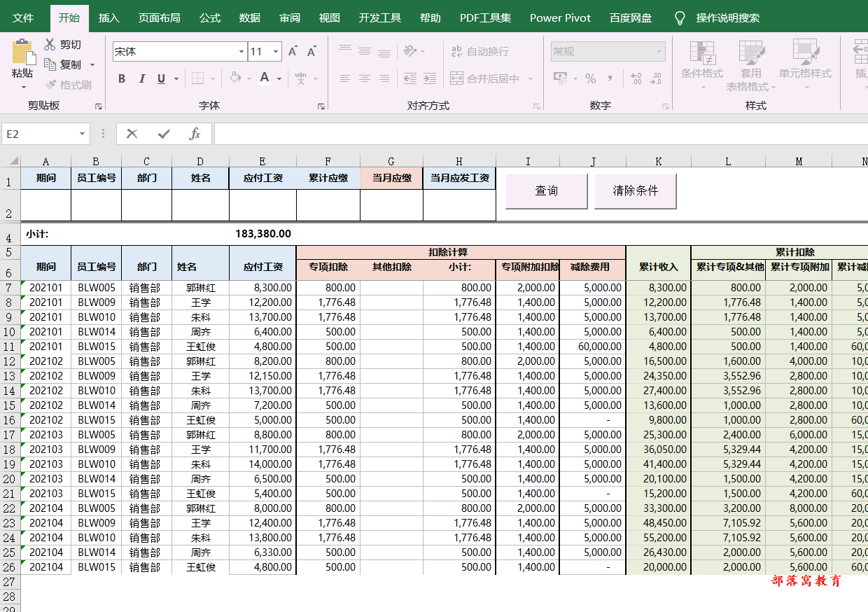Expand the Paste options arrow
868x612 pixels.
(23, 86)
